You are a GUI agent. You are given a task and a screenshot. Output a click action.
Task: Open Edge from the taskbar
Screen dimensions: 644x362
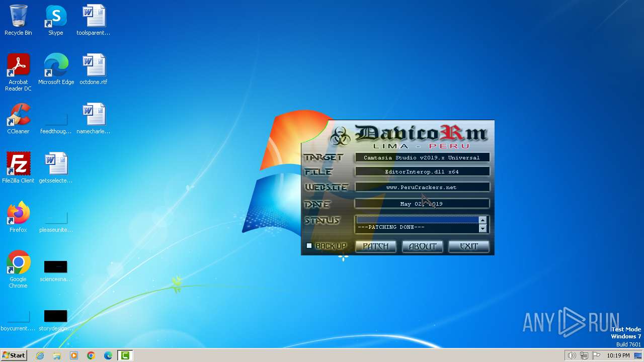click(x=108, y=355)
